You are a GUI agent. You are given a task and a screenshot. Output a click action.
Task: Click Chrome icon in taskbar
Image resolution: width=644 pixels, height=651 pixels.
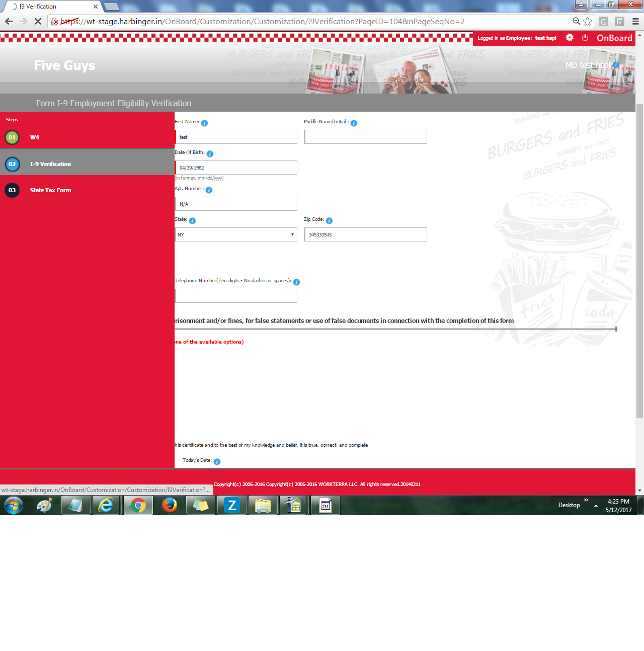tap(138, 505)
